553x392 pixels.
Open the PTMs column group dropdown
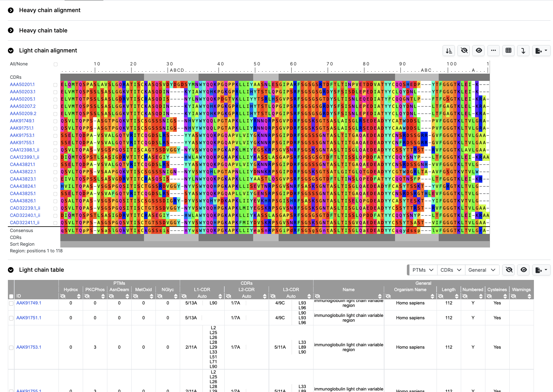coord(423,270)
